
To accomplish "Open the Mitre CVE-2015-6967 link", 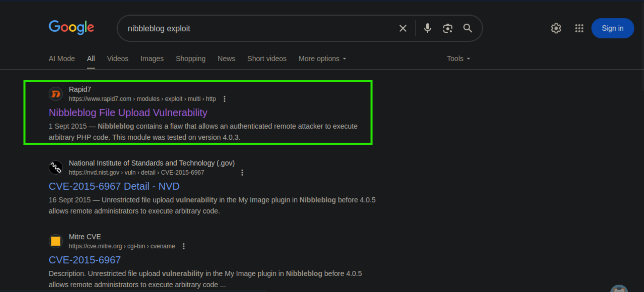I will click(x=85, y=260).
